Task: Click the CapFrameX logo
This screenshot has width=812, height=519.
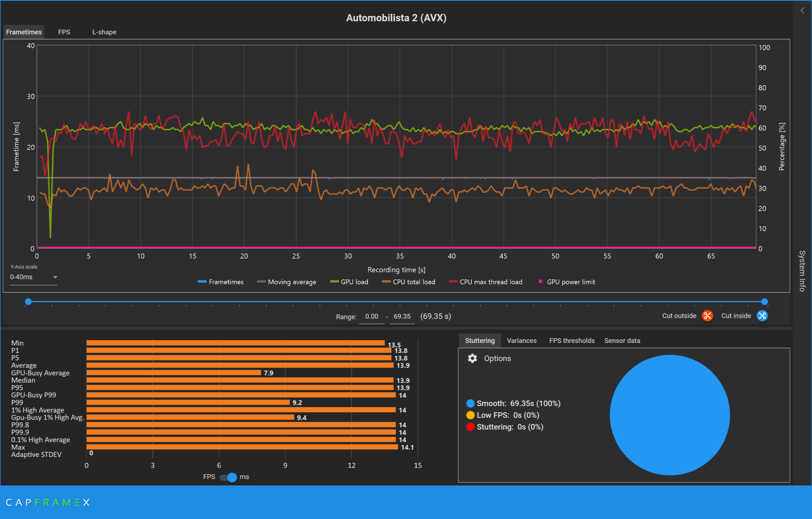Action: click(48, 503)
